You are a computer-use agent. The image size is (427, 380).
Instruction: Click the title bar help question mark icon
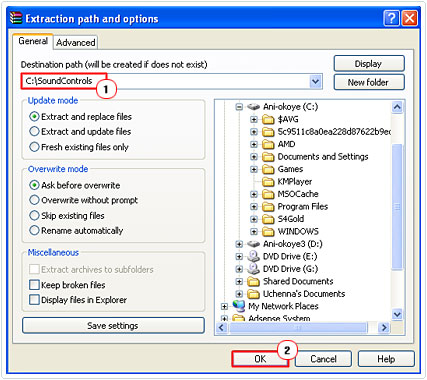click(x=391, y=18)
